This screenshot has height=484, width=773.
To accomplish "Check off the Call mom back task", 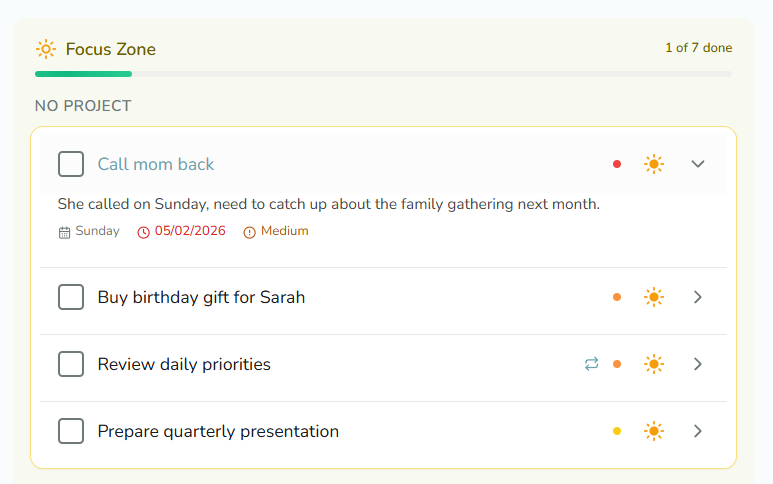I will (x=71, y=164).
